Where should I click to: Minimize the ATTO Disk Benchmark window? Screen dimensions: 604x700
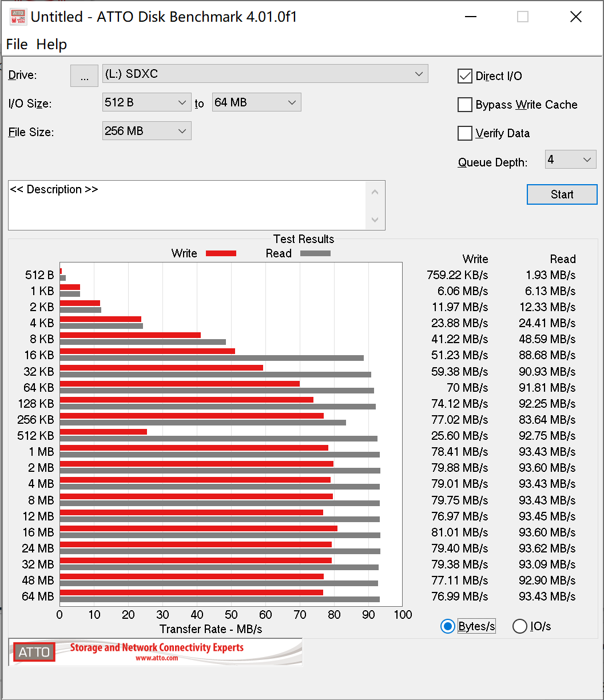pos(470,17)
